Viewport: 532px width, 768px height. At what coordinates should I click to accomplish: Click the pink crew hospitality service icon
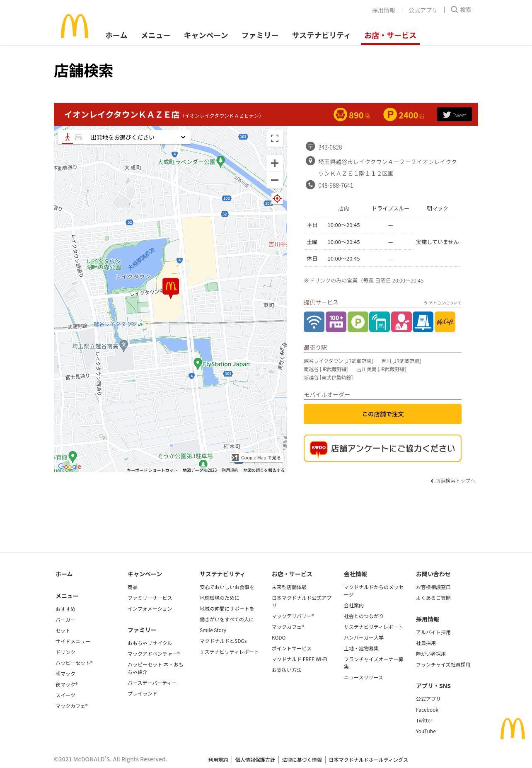tap(401, 322)
